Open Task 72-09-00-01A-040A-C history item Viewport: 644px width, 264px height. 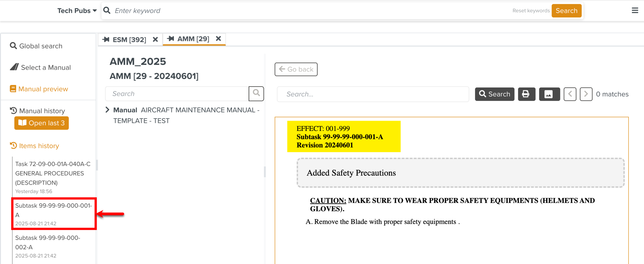[53, 177]
